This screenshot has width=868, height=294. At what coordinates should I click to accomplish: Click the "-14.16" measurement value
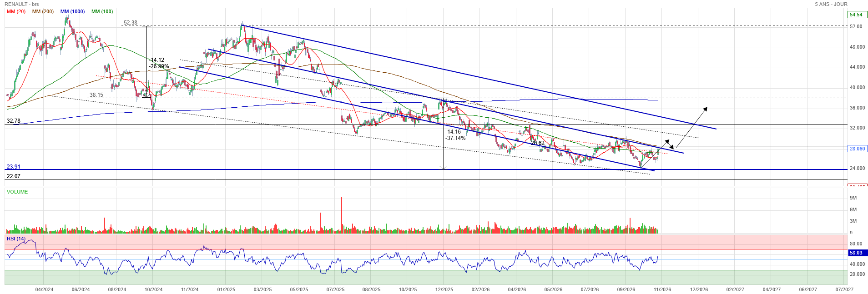(x=454, y=132)
